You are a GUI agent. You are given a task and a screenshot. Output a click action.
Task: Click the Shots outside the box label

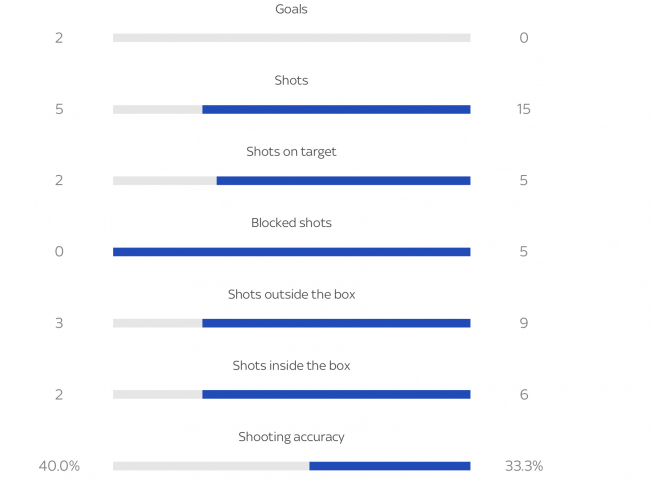(291, 294)
